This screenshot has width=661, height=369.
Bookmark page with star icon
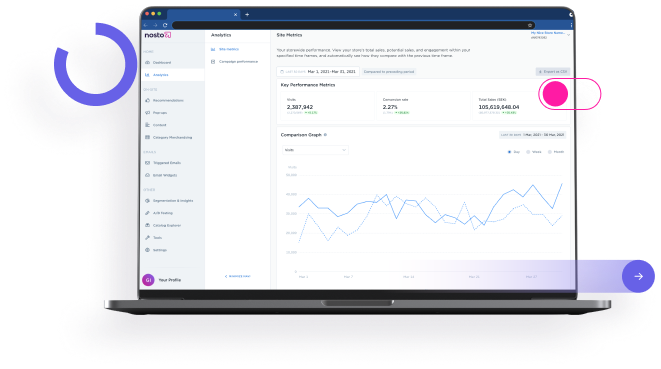point(530,25)
